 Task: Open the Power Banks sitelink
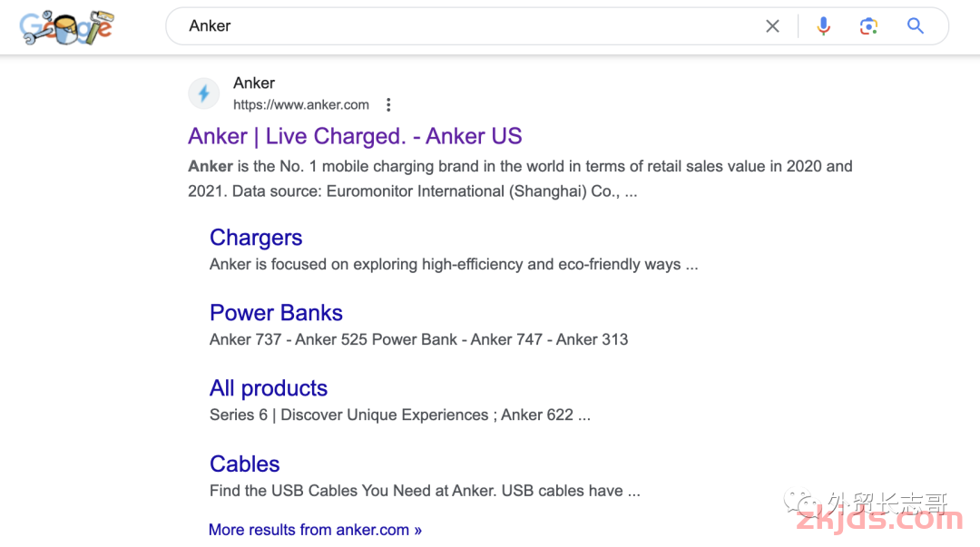click(x=276, y=313)
